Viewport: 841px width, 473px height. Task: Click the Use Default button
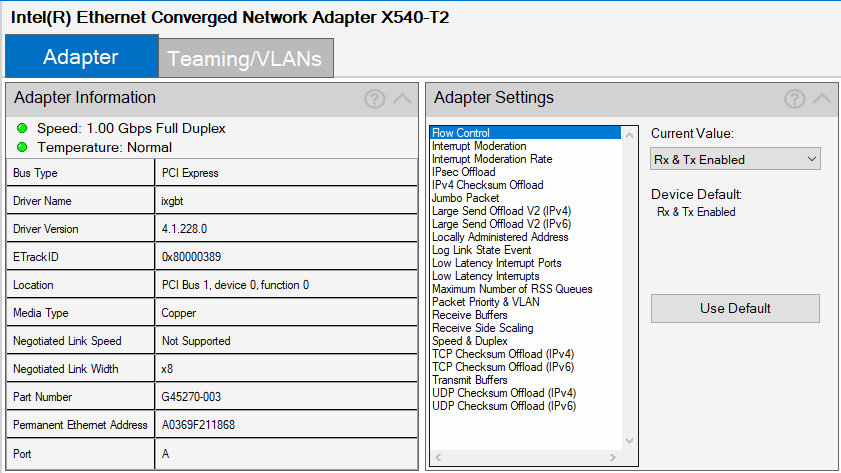pos(735,308)
